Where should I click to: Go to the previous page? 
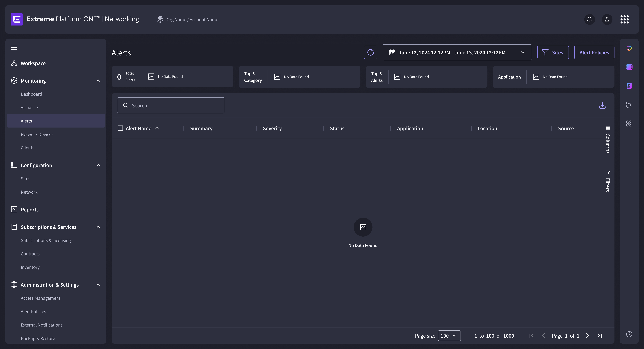(x=543, y=335)
